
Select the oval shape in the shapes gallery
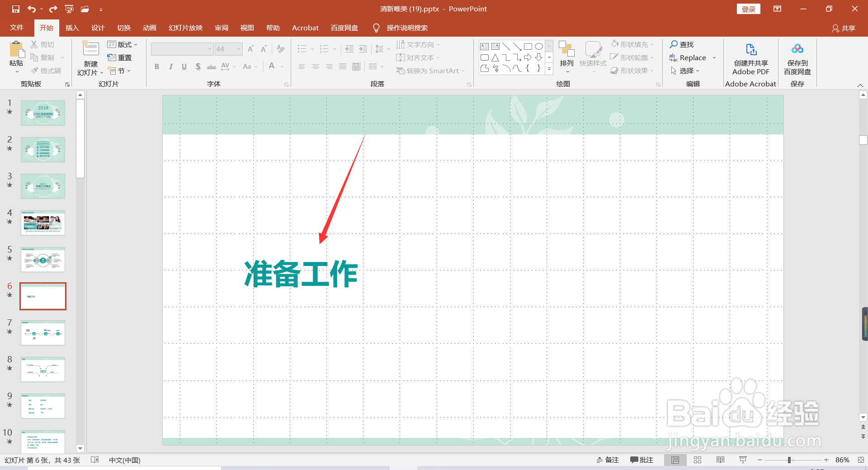pos(538,46)
